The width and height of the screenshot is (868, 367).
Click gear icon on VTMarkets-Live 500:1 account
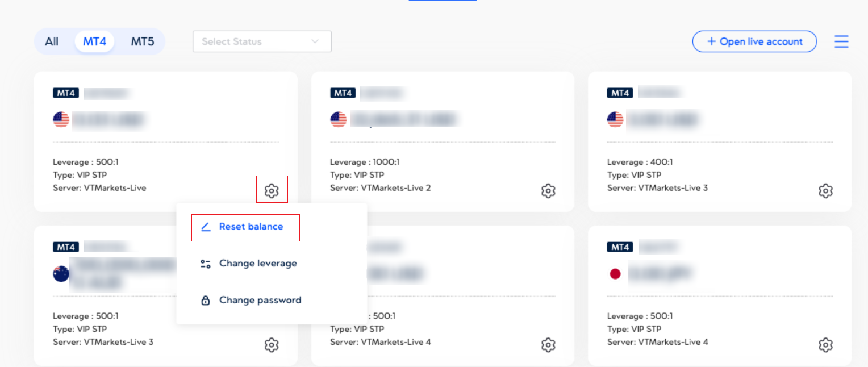click(x=272, y=191)
